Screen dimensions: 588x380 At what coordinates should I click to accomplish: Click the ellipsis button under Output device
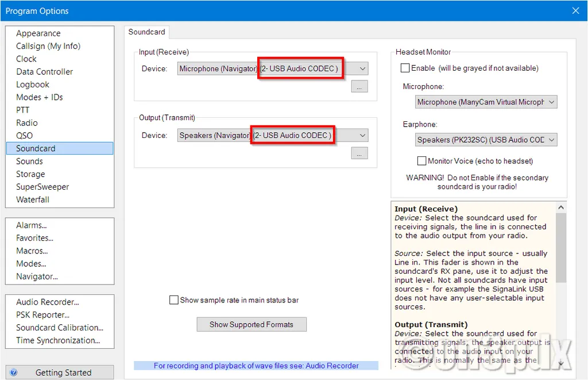click(x=359, y=153)
